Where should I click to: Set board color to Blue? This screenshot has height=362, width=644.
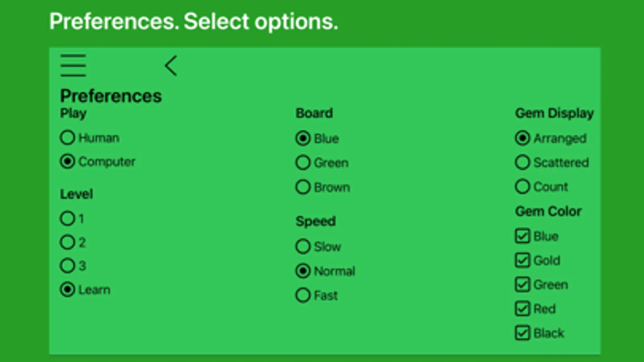click(303, 138)
